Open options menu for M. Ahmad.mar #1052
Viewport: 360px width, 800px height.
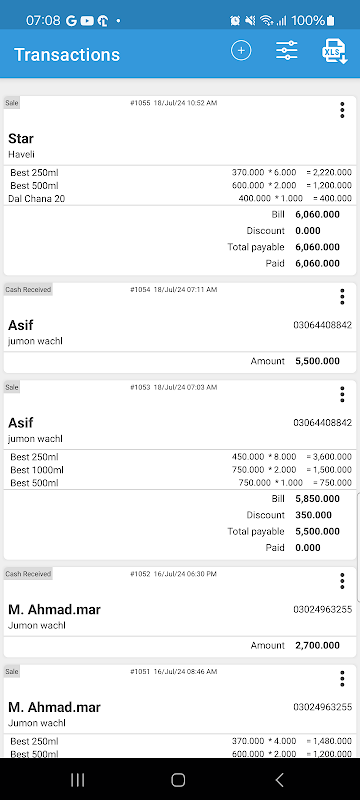click(x=342, y=581)
